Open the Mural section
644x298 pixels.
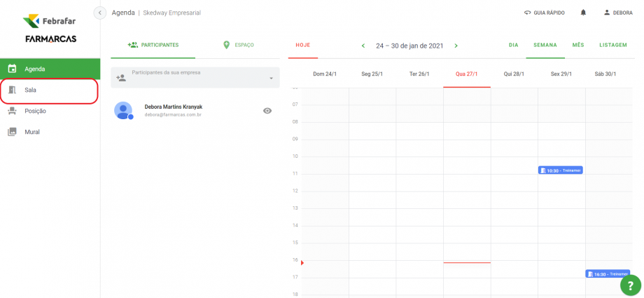(32, 132)
